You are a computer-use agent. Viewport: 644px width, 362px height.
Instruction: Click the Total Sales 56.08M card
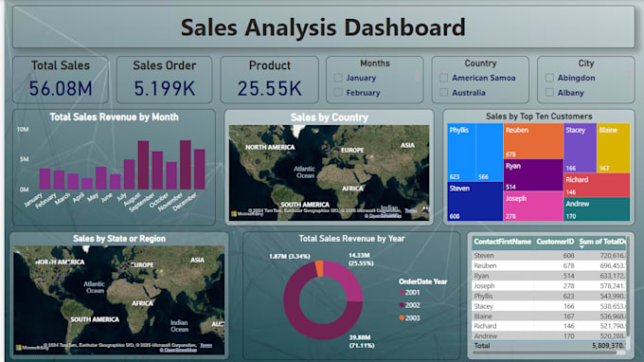(x=61, y=80)
